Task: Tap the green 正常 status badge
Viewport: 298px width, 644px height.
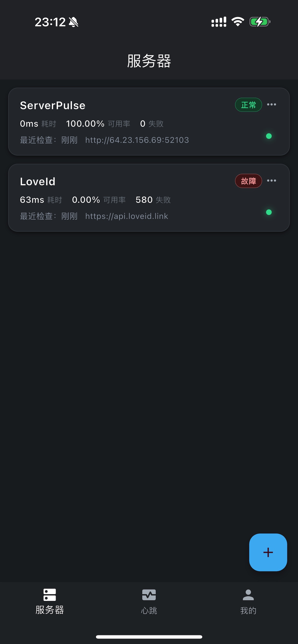Action: pyautogui.click(x=248, y=105)
